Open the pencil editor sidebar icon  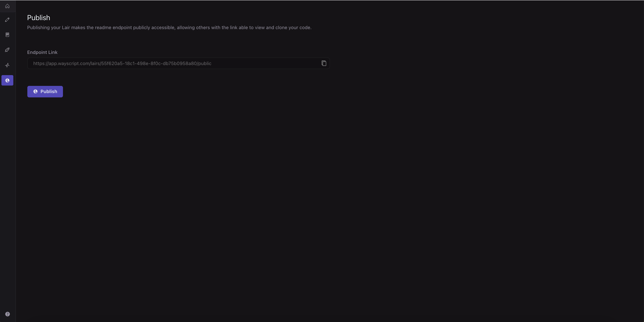7,20
